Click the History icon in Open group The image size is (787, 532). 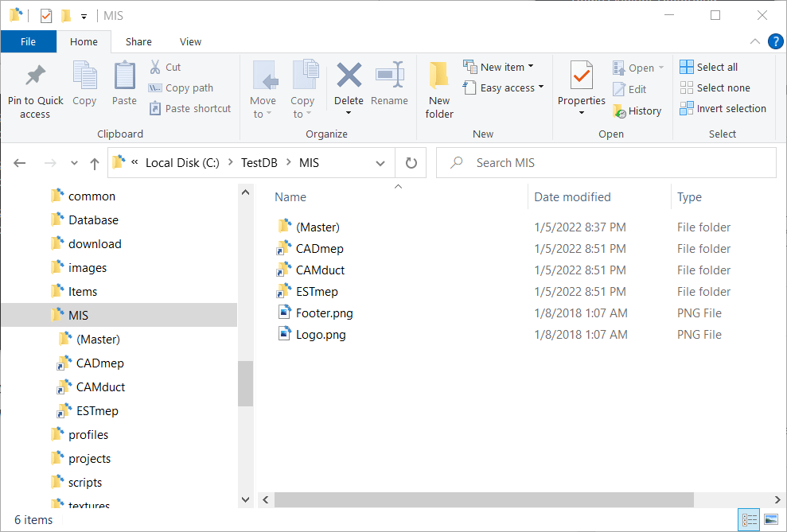pyautogui.click(x=620, y=111)
